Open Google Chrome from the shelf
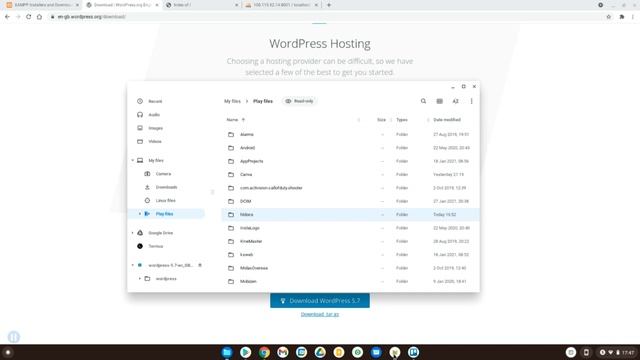 [264, 352]
